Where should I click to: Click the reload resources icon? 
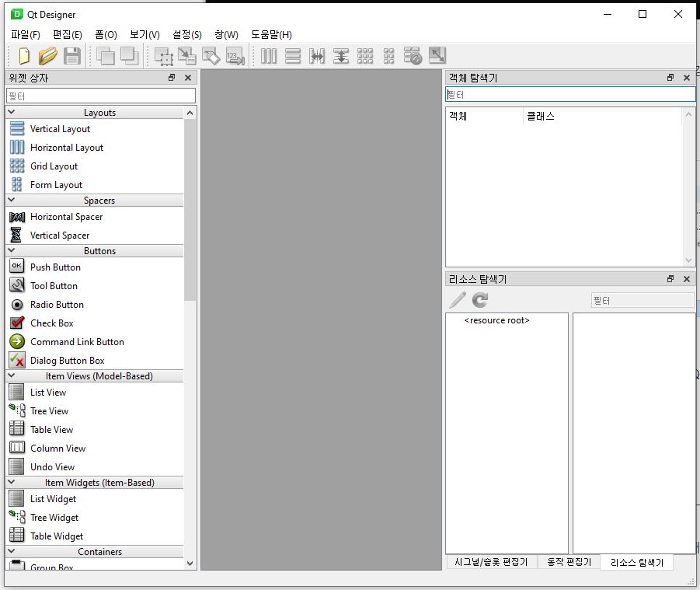480,300
